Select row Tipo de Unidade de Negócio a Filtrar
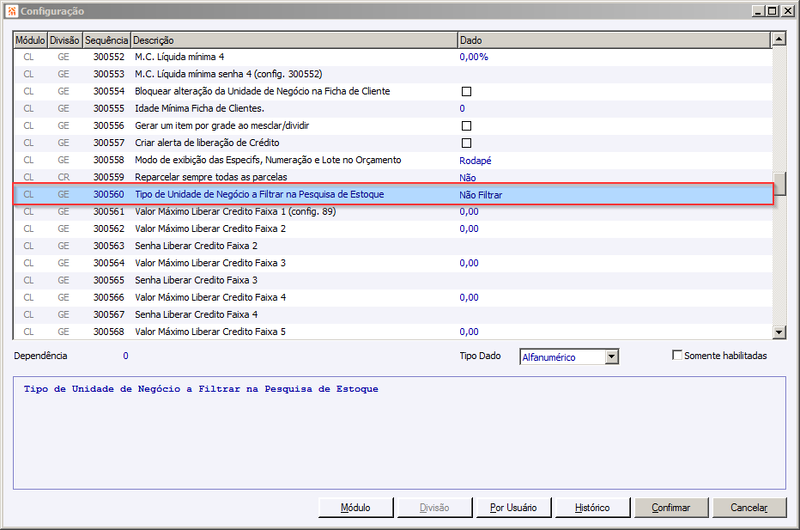This screenshot has height=530, width=800. pyautogui.click(x=393, y=194)
